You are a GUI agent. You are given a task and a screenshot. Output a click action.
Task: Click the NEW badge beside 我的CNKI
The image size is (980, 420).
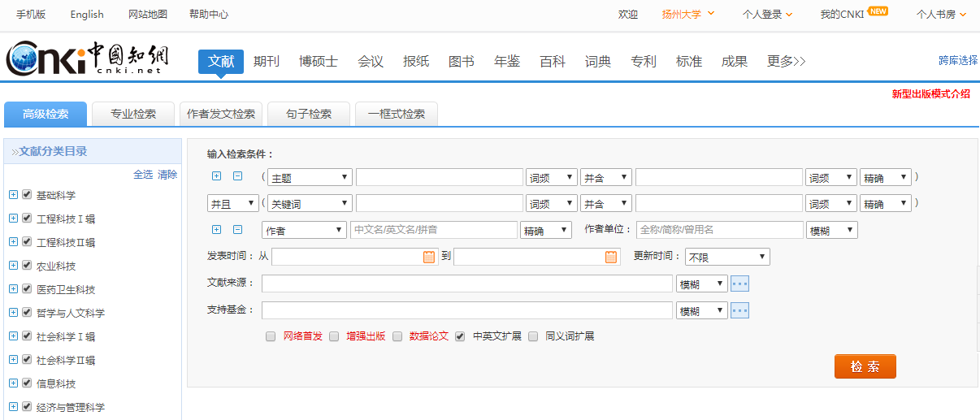click(x=878, y=11)
